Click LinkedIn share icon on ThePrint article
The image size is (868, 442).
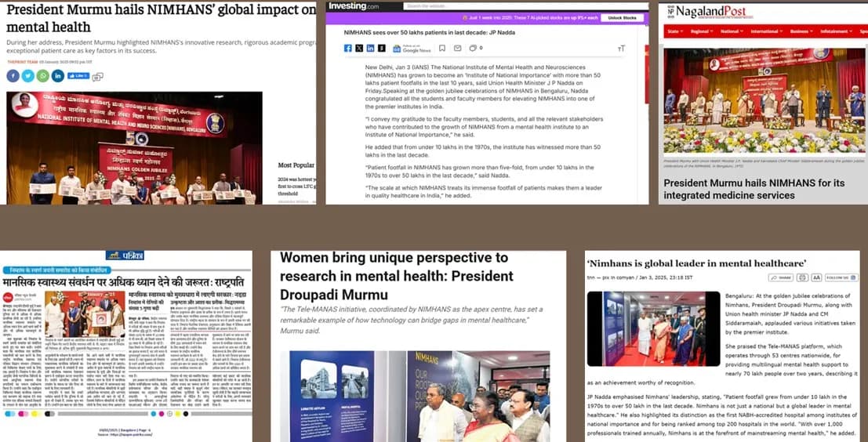tap(57, 76)
